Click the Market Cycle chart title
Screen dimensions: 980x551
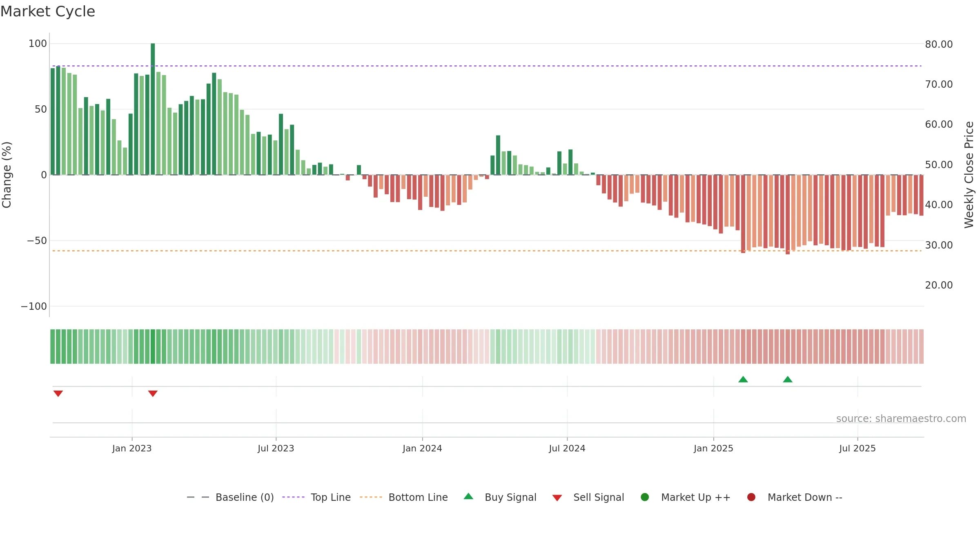[48, 11]
